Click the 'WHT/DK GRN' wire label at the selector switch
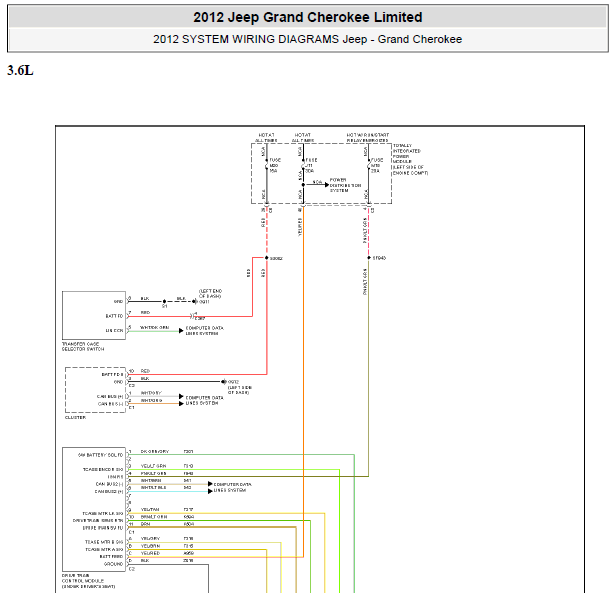This screenshot has width=610, height=593. click(x=154, y=328)
